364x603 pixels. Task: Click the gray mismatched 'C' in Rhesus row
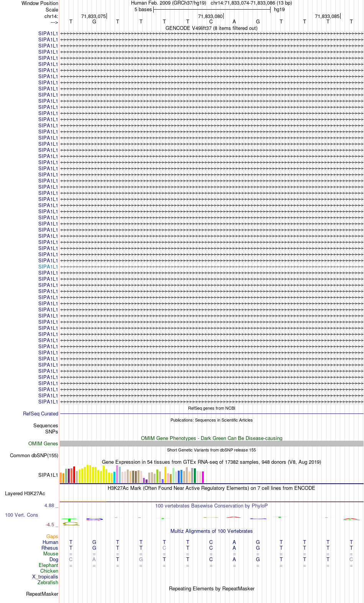click(164, 548)
